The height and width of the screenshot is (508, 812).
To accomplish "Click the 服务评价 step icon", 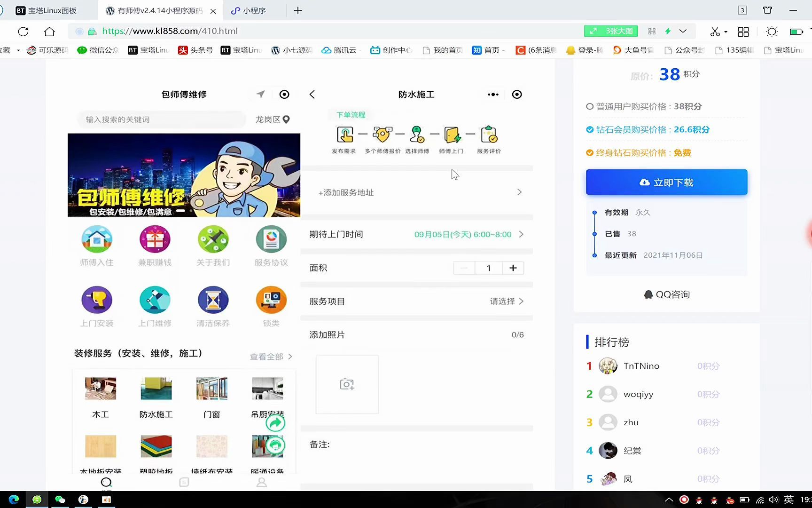I will click(x=489, y=135).
